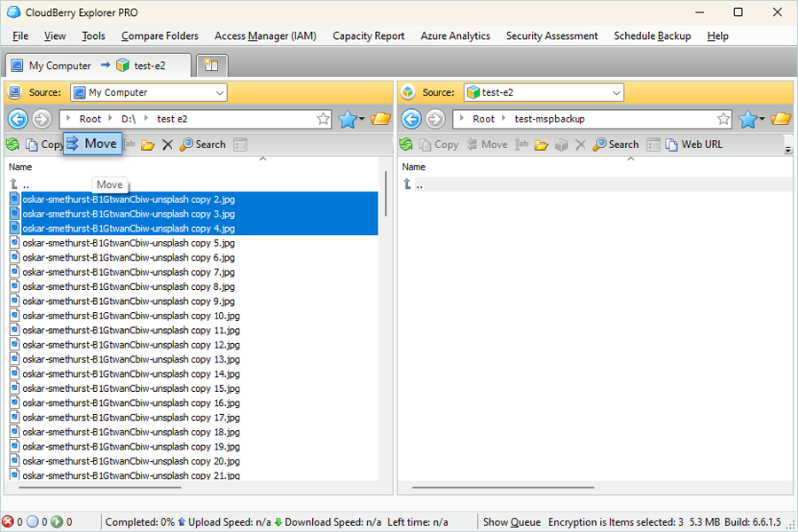Click the right pane Name column header
Viewport: 798px width, 532px height.
pos(414,167)
